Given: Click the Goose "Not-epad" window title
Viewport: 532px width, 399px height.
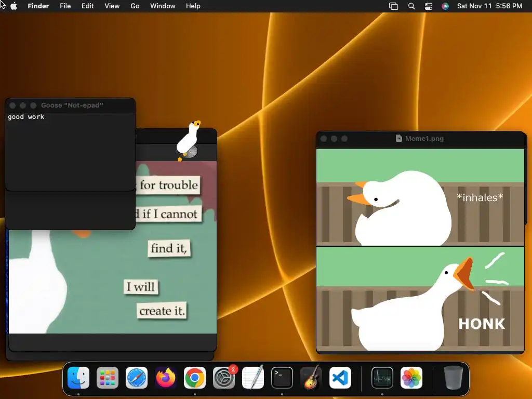Looking at the screenshot, I should [x=72, y=105].
